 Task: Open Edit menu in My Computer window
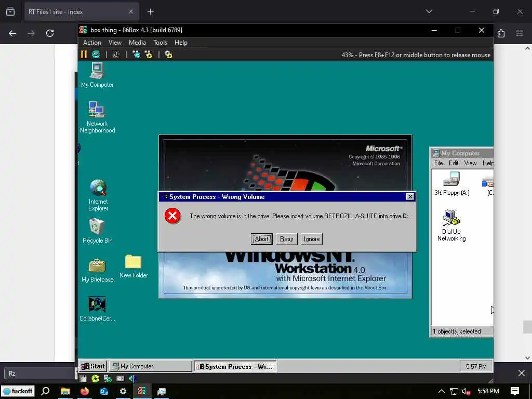[453, 163]
